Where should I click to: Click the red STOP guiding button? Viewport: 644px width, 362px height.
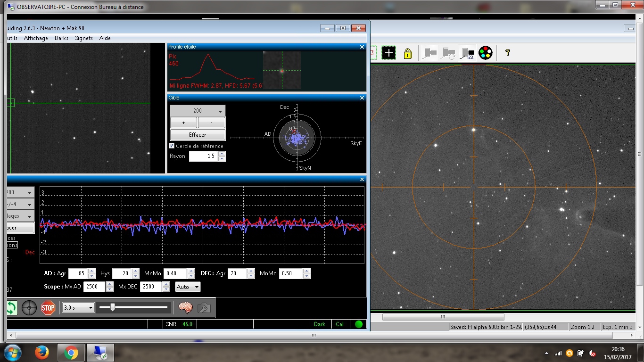(48, 308)
